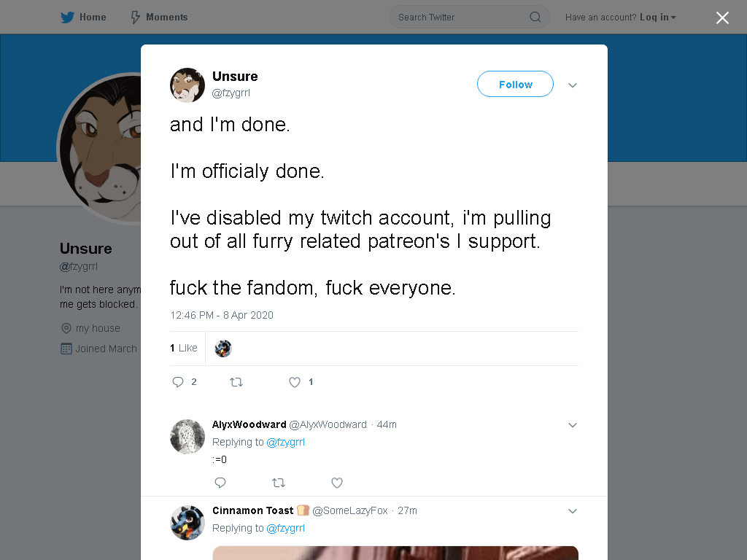Reply to AlyxWoodward's comment
This screenshot has width=747, height=560.
(x=220, y=483)
